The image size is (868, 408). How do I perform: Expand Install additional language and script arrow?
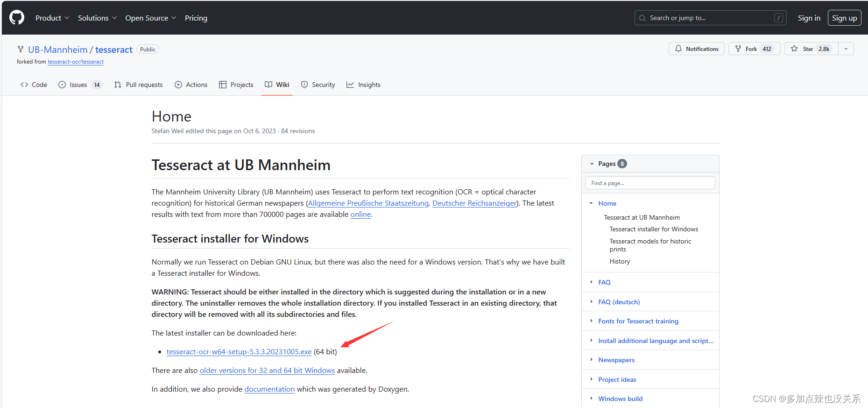click(591, 341)
